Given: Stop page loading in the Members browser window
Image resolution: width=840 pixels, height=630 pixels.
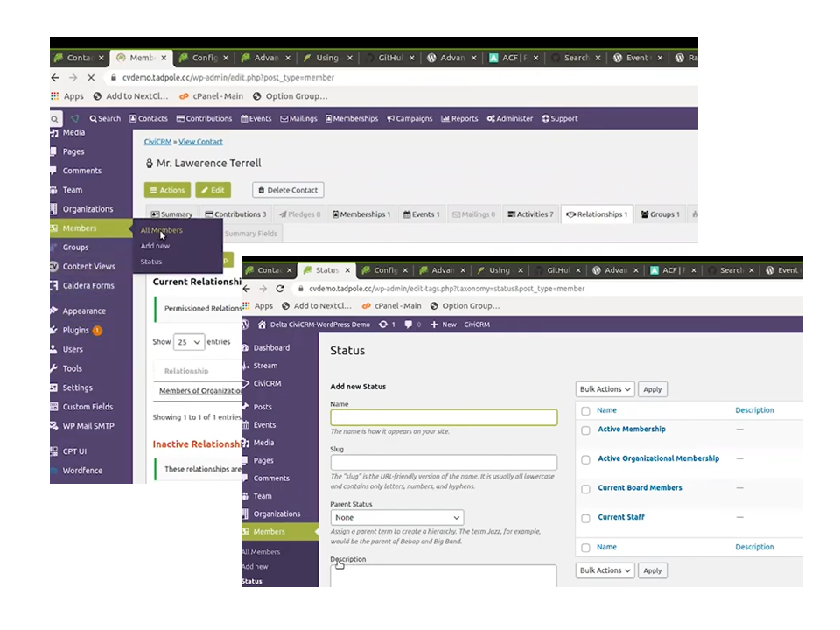Looking at the screenshot, I should (91, 78).
